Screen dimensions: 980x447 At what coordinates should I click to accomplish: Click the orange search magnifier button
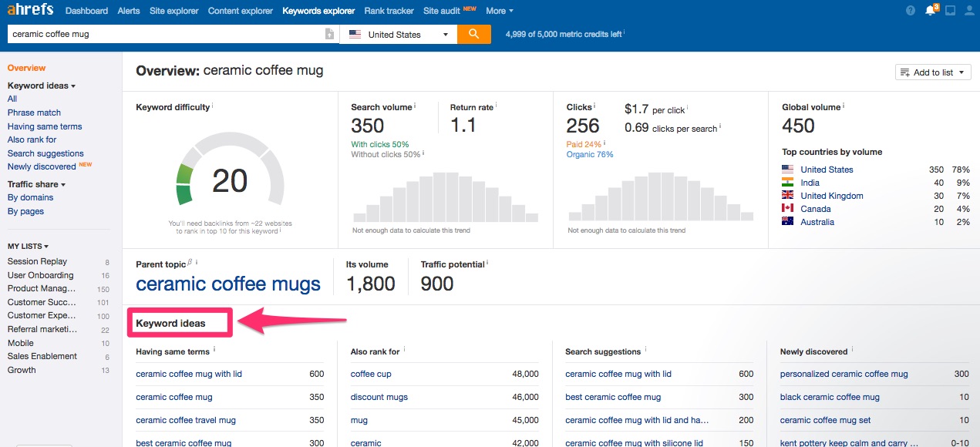pos(474,34)
